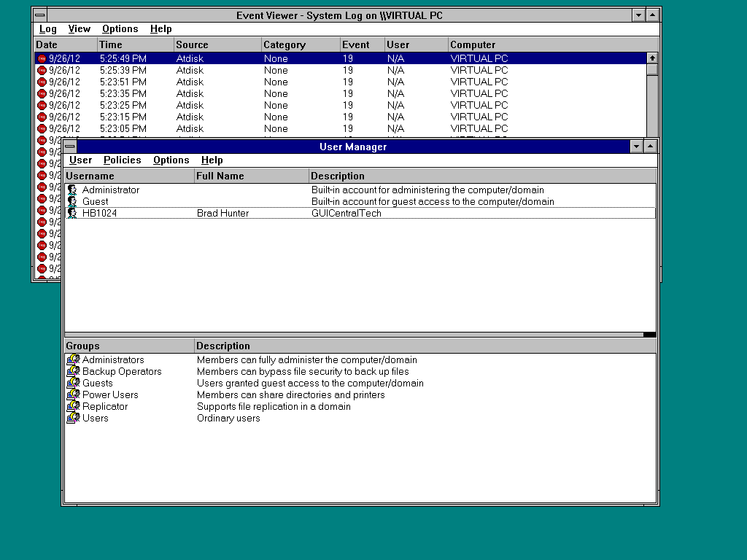This screenshot has height=560, width=747.
Task: Click the Brad Hunter full name
Action: [x=223, y=214]
